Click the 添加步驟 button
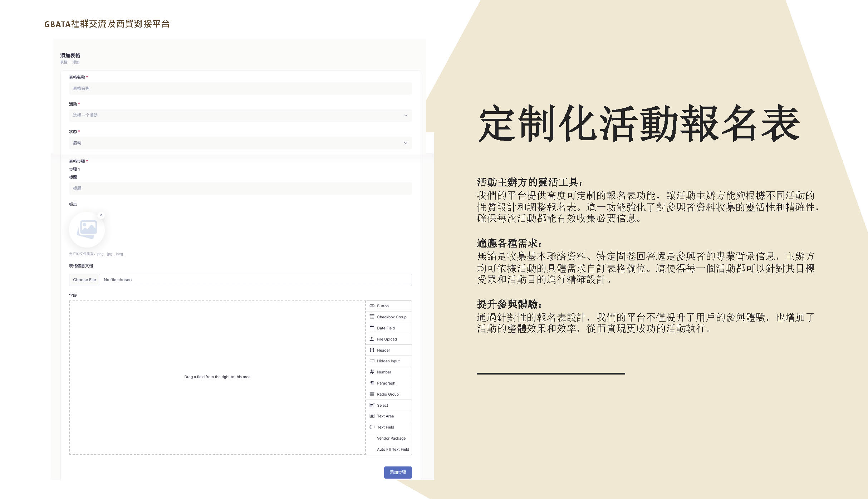 click(398, 471)
